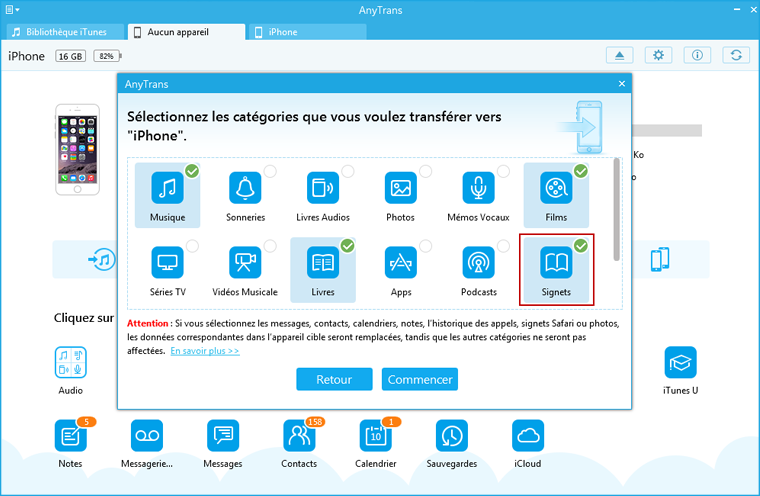Select the Vidéos Musicale camera icon
Viewport: 760px width, 496px height.
245,262
